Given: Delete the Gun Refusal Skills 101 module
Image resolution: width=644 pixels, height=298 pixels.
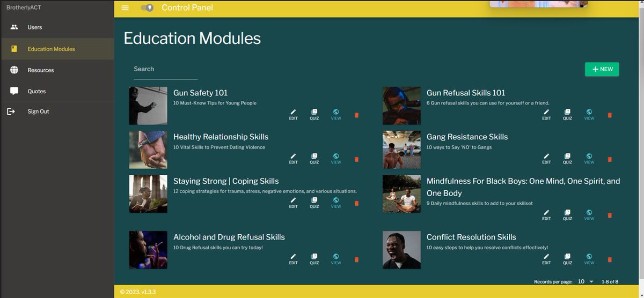Looking at the screenshot, I should click(610, 115).
